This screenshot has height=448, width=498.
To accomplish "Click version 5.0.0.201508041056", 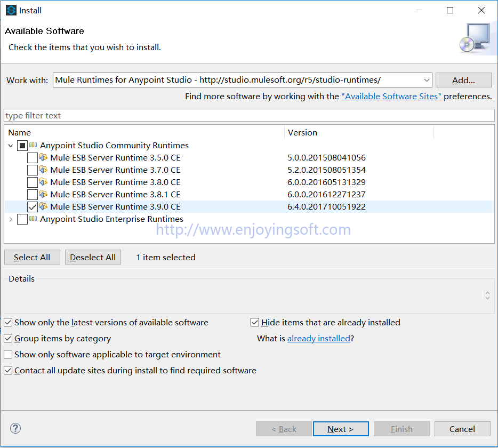I will (326, 157).
